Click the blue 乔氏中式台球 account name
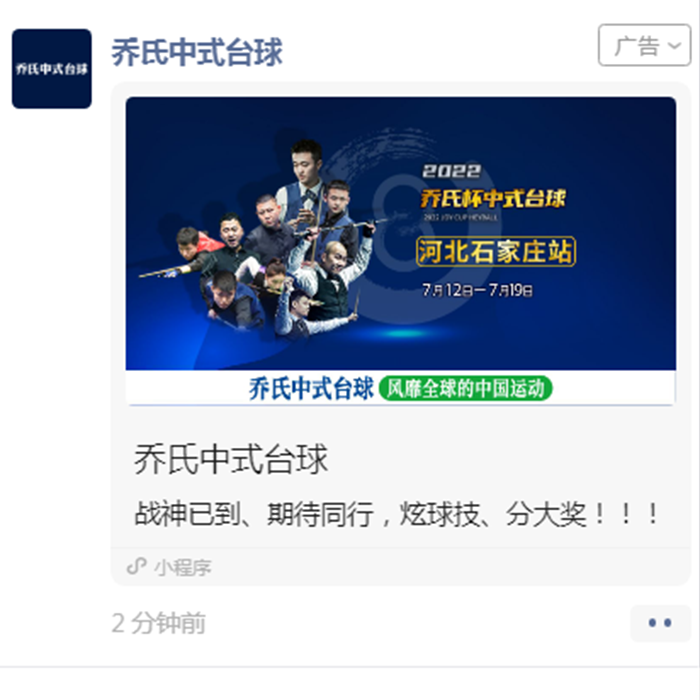Viewport: 700px width, 700px height. (197, 53)
